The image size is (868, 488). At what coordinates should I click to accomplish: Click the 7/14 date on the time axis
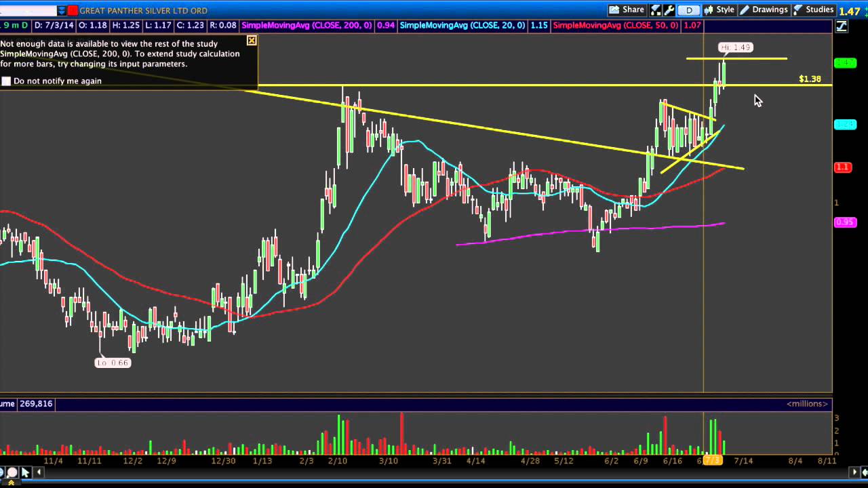(x=743, y=460)
